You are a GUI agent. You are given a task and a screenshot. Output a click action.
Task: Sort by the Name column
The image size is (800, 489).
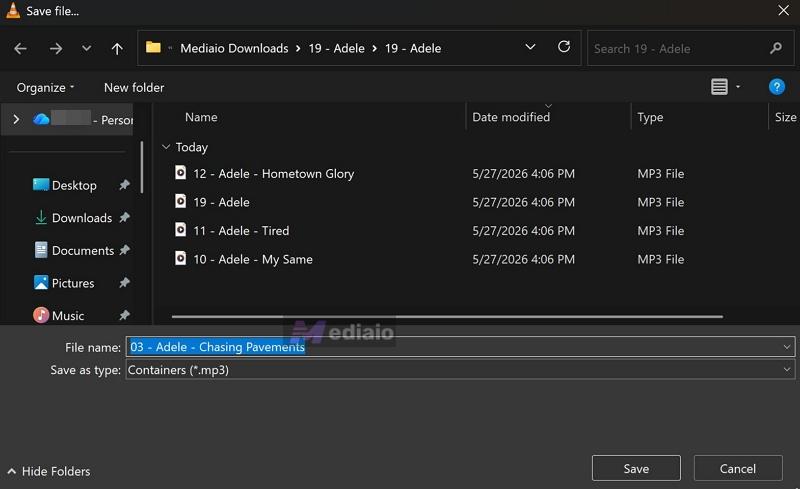click(x=201, y=117)
